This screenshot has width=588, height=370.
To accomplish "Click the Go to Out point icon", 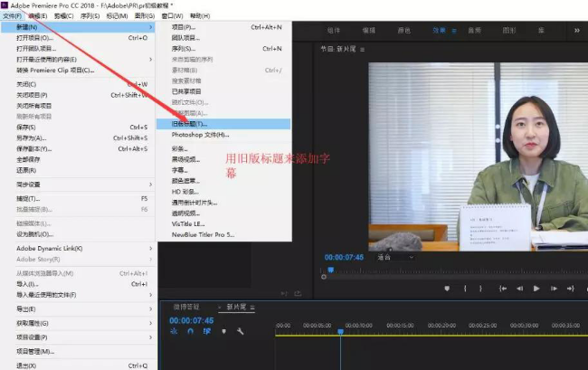I will pos(571,289).
